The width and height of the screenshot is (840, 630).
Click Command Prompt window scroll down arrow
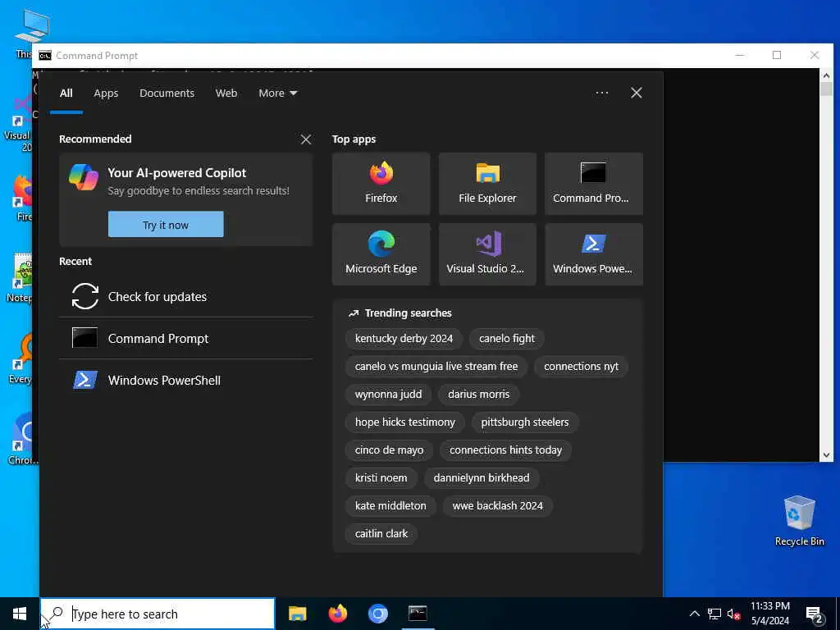[826, 454]
